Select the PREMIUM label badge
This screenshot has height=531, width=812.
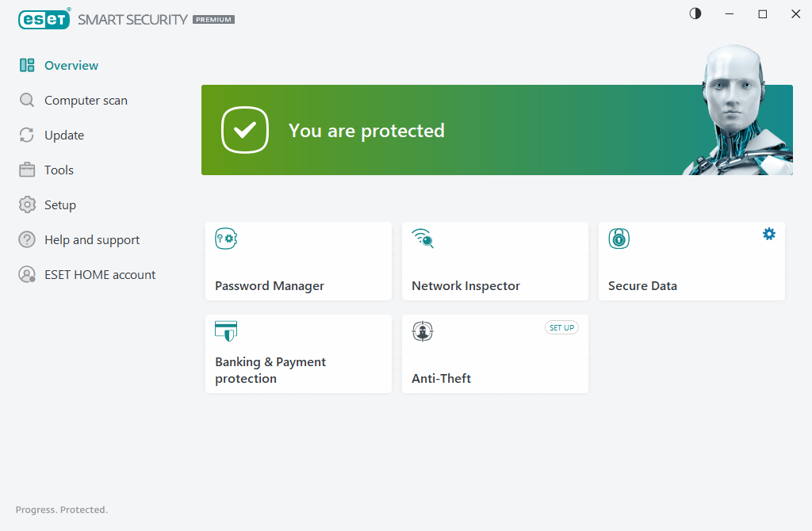coord(213,20)
